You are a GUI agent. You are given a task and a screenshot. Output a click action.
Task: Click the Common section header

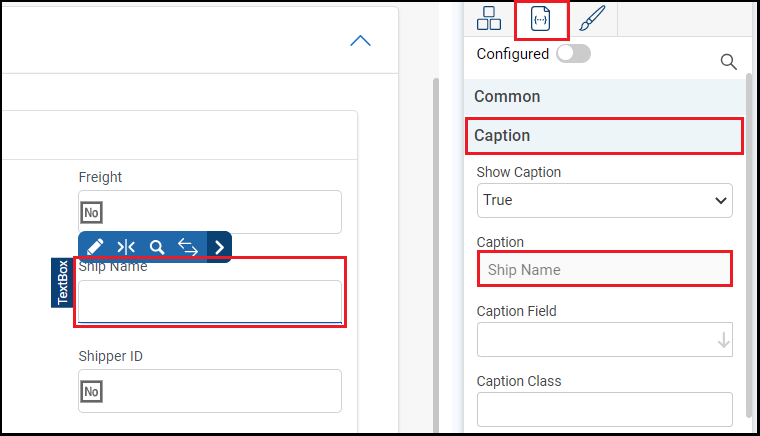604,97
